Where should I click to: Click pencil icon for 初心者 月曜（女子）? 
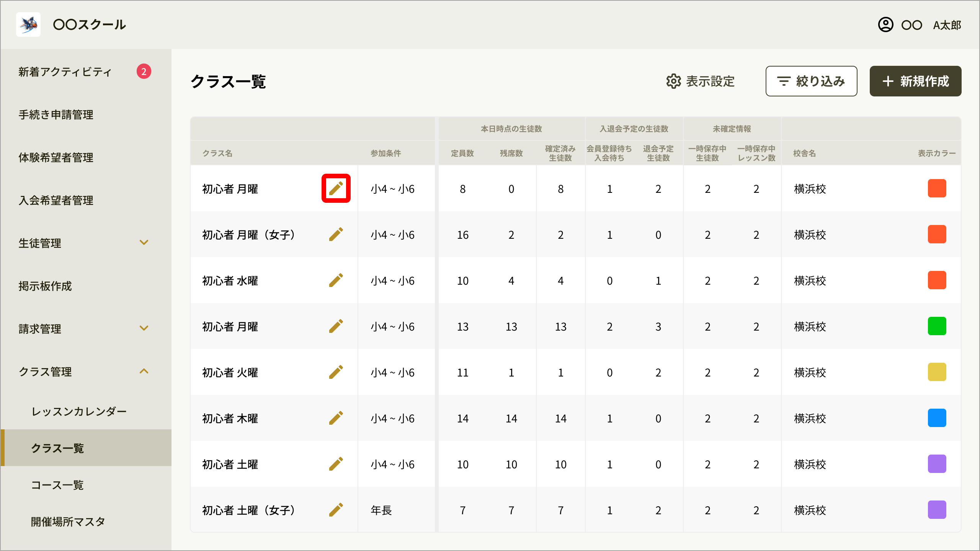[x=336, y=234]
